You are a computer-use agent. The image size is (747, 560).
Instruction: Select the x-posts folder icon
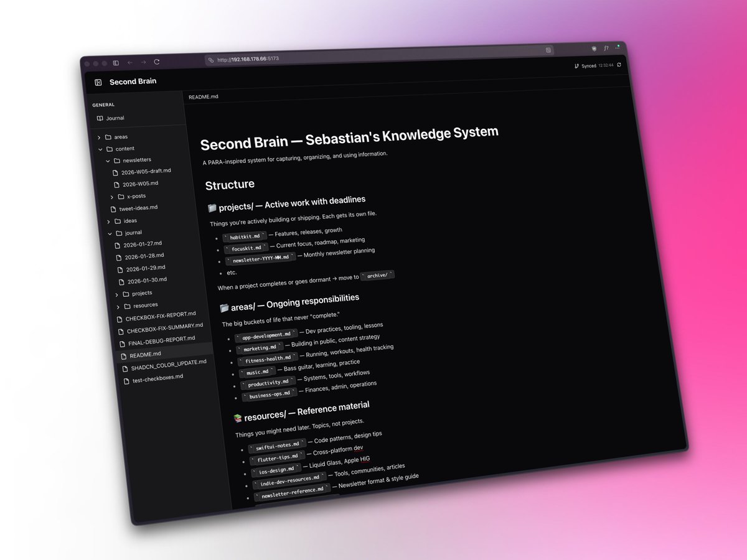(x=121, y=197)
